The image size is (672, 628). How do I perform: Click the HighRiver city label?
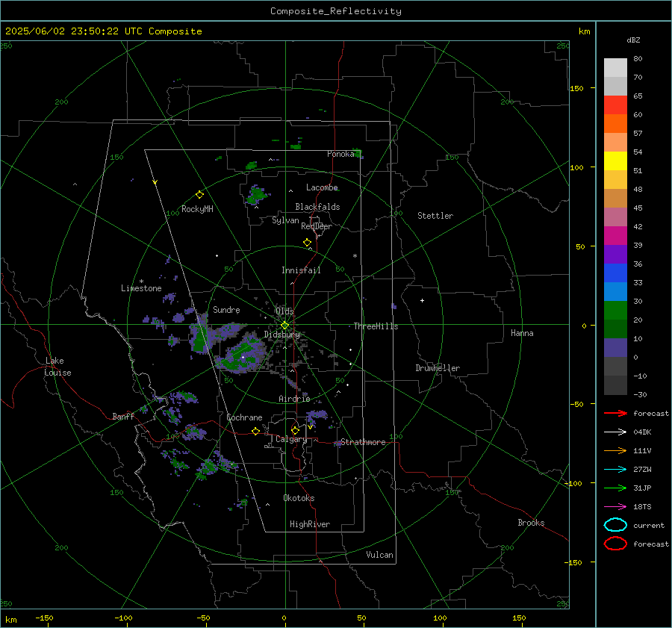(310, 524)
